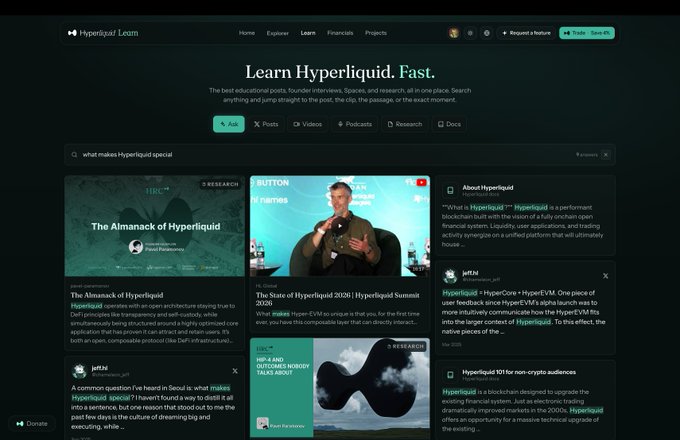Open The Almanack of Hyperliquid title link

coord(117,295)
